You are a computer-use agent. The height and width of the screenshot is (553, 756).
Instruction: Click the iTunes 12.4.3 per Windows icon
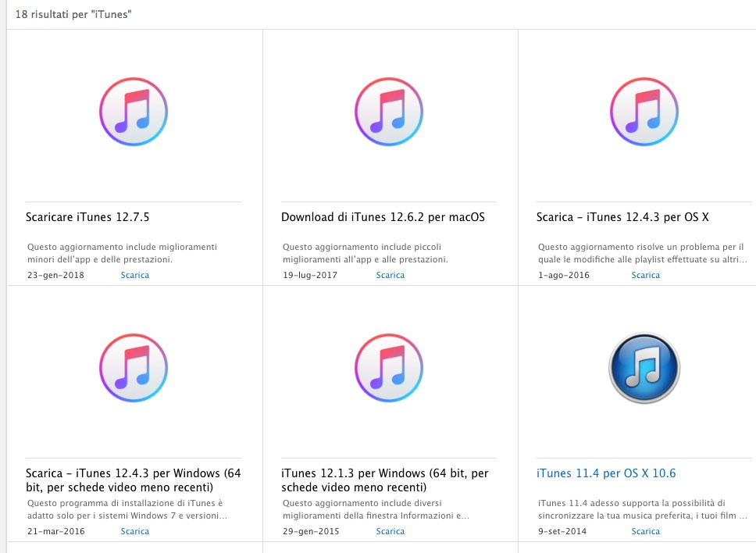coord(134,368)
